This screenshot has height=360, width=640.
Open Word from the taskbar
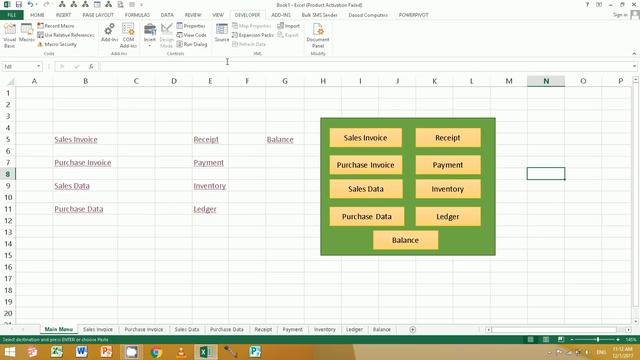81,351
